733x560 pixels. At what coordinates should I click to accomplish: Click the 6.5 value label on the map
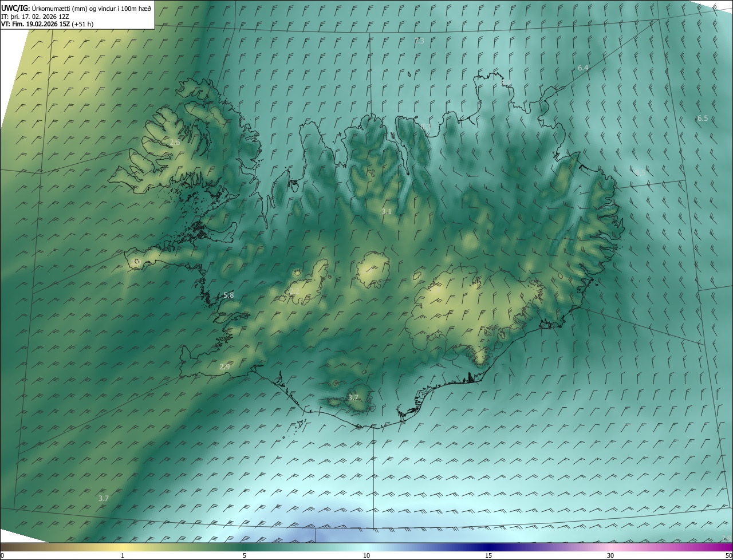[x=703, y=118]
